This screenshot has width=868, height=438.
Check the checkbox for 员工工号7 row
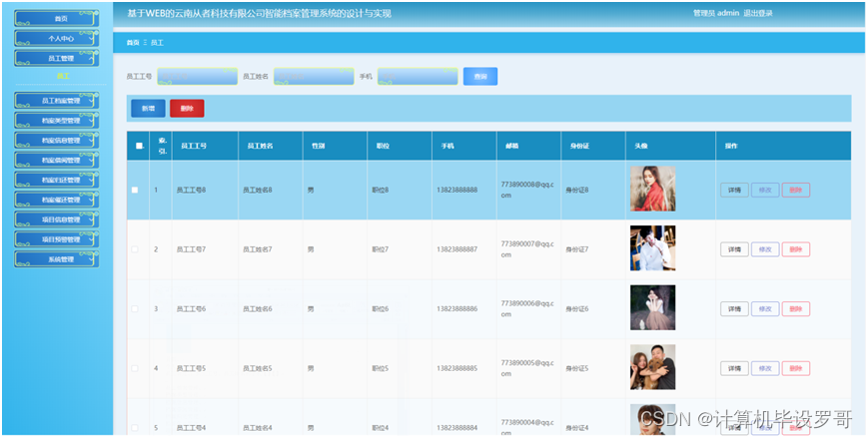(x=135, y=249)
